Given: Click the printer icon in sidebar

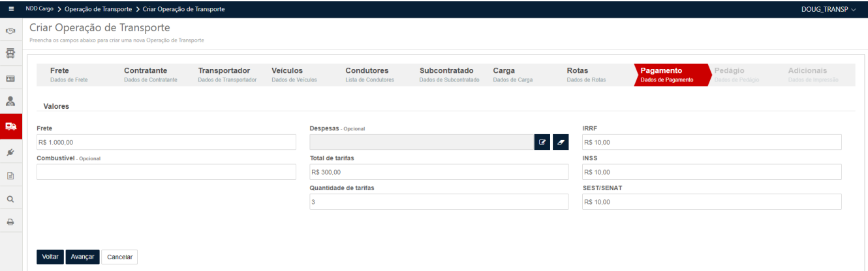Looking at the screenshot, I should point(10,221).
